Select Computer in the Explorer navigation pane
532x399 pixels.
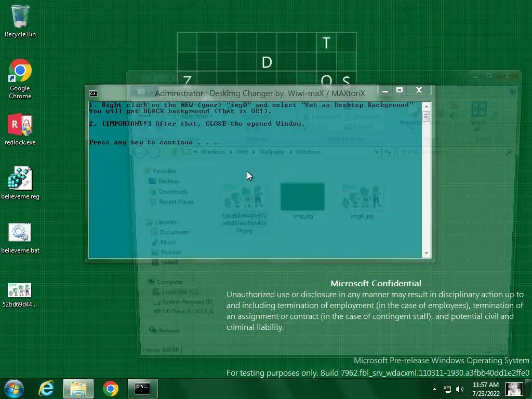pyautogui.click(x=166, y=282)
